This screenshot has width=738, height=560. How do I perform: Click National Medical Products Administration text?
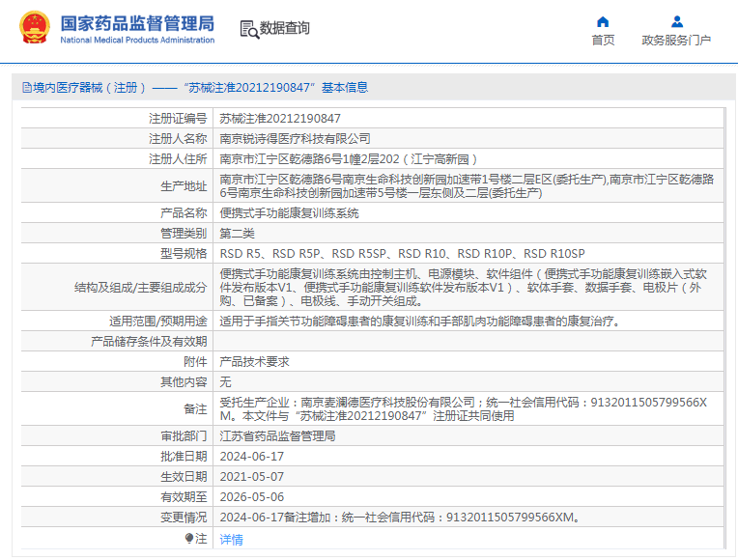137,41
